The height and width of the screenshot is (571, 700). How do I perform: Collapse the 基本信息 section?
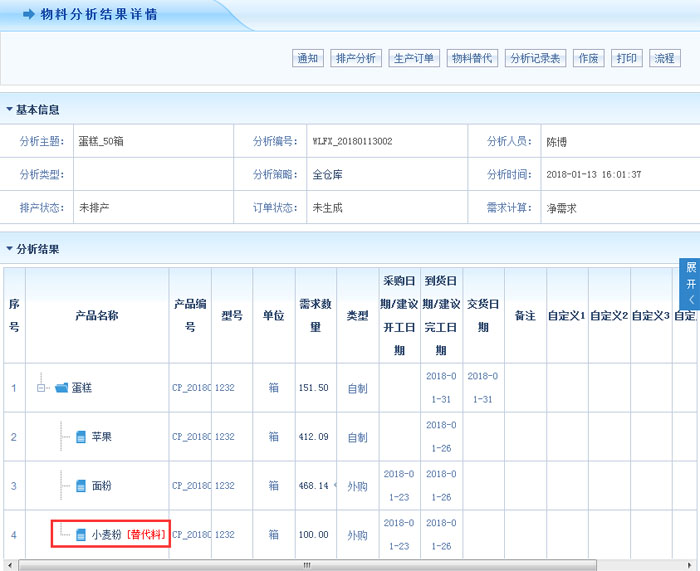9,109
